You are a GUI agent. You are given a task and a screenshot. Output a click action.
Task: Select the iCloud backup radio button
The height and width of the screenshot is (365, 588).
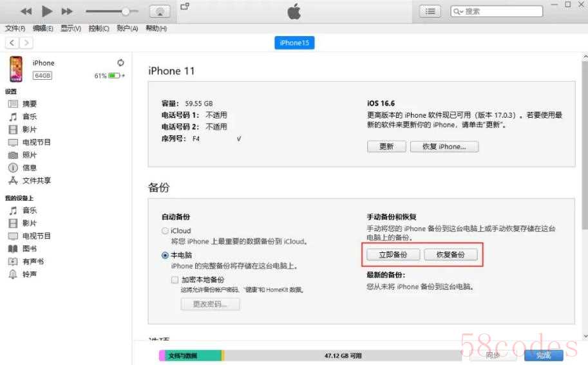click(x=166, y=230)
